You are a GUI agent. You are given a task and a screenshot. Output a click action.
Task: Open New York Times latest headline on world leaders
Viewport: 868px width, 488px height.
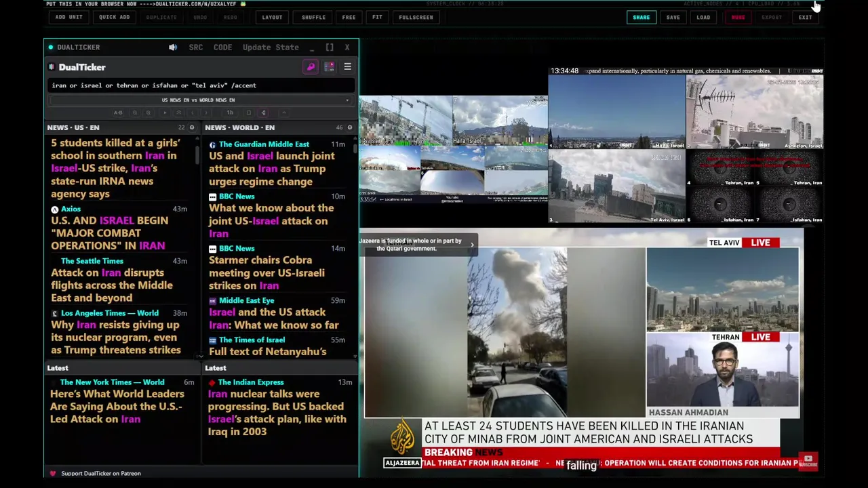(117, 406)
